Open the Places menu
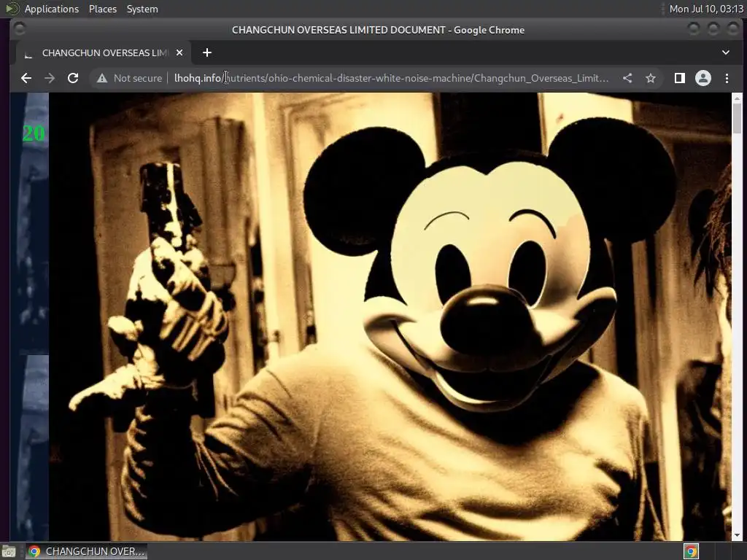 coord(102,9)
